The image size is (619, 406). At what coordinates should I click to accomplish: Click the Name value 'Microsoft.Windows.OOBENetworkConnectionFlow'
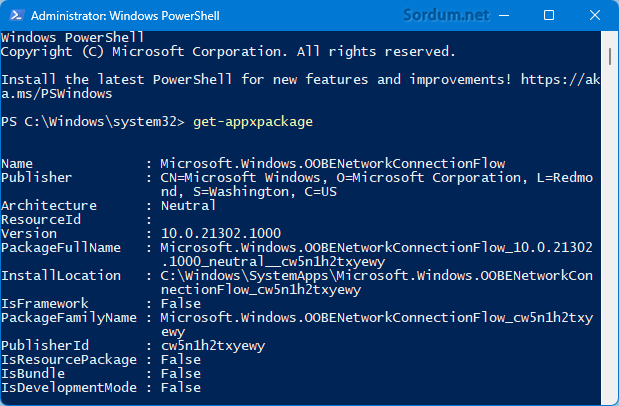click(x=332, y=164)
